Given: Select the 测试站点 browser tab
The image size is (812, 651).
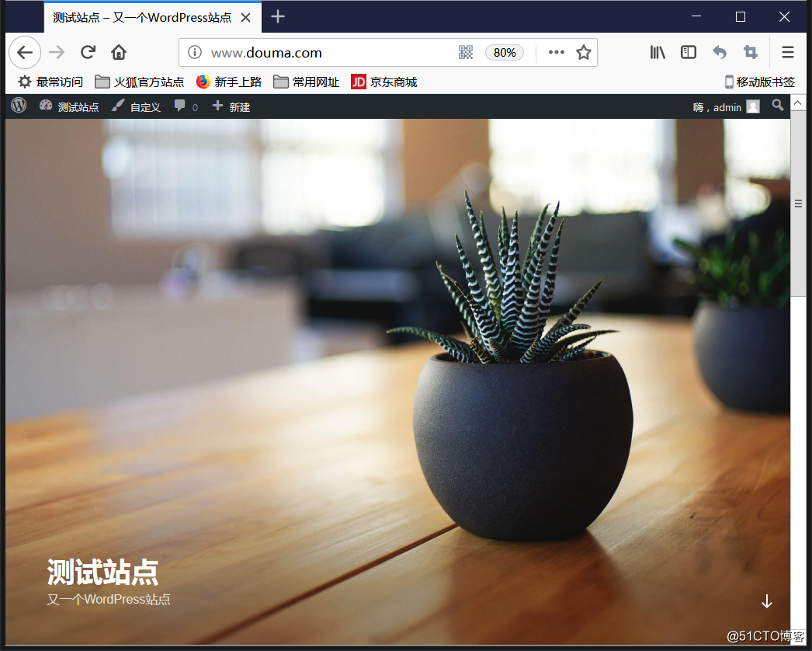Looking at the screenshot, I should (x=142, y=18).
